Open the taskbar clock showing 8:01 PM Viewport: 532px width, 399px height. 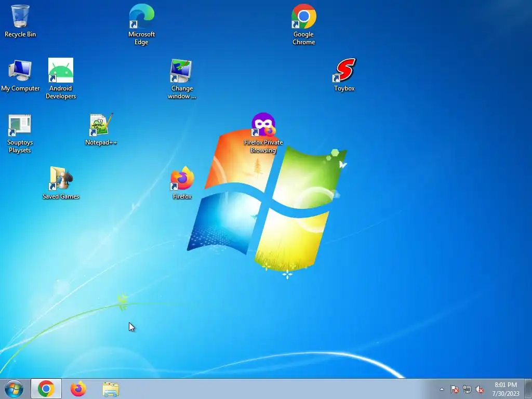point(506,389)
